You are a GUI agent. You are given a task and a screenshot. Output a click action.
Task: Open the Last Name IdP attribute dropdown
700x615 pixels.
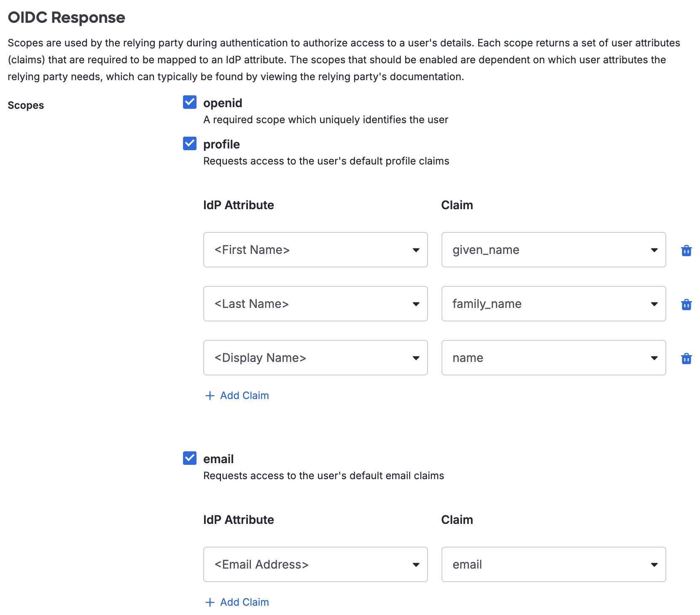click(416, 304)
